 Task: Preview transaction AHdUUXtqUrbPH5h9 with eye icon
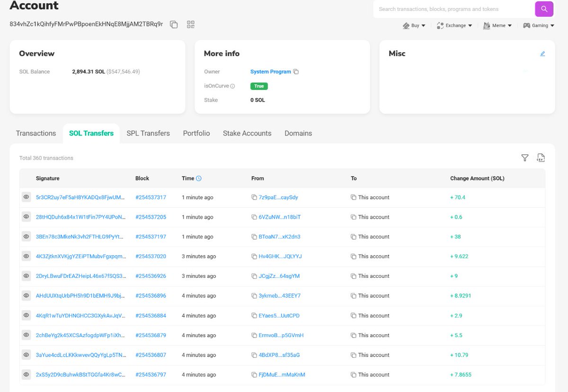coord(27,295)
